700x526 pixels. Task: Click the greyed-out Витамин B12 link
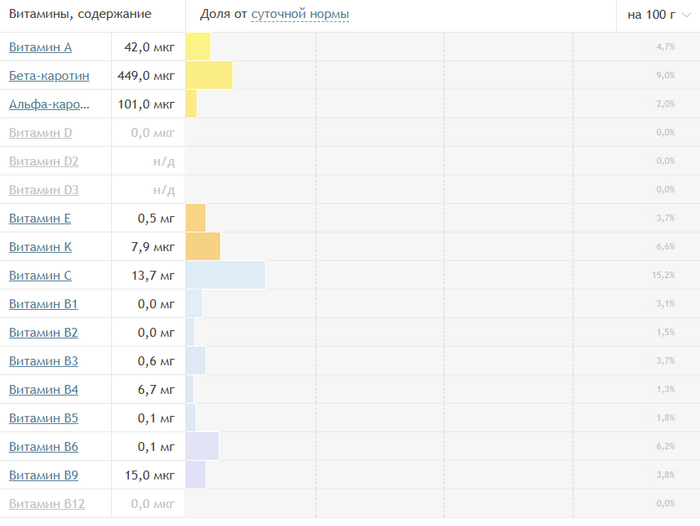[x=46, y=504]
